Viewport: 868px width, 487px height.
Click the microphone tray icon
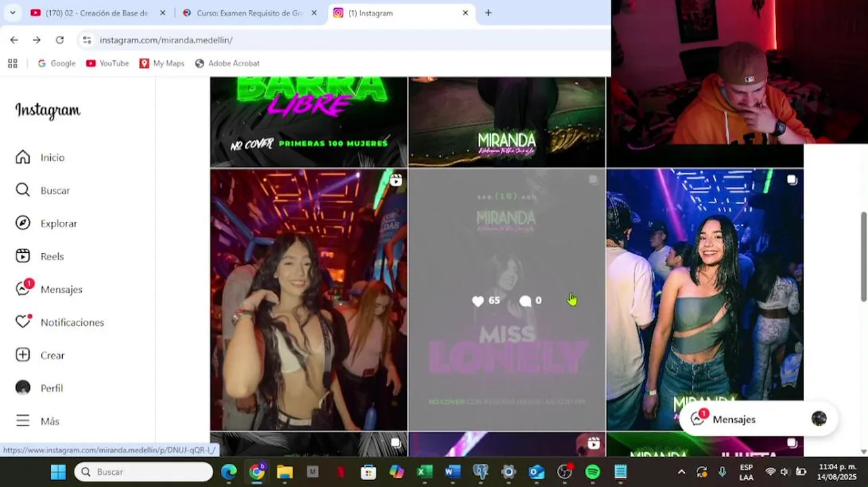click(722, 471)
